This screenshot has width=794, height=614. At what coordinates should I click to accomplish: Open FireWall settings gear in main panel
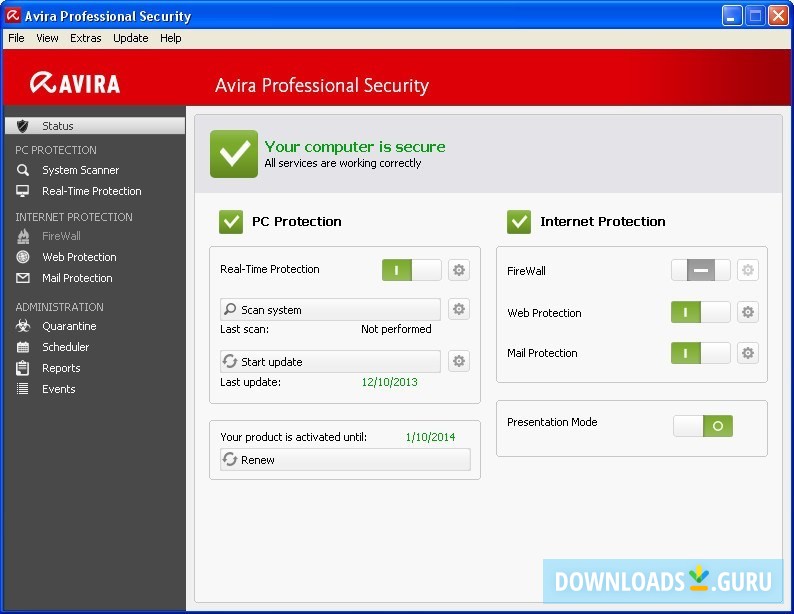tap(748, 270)
